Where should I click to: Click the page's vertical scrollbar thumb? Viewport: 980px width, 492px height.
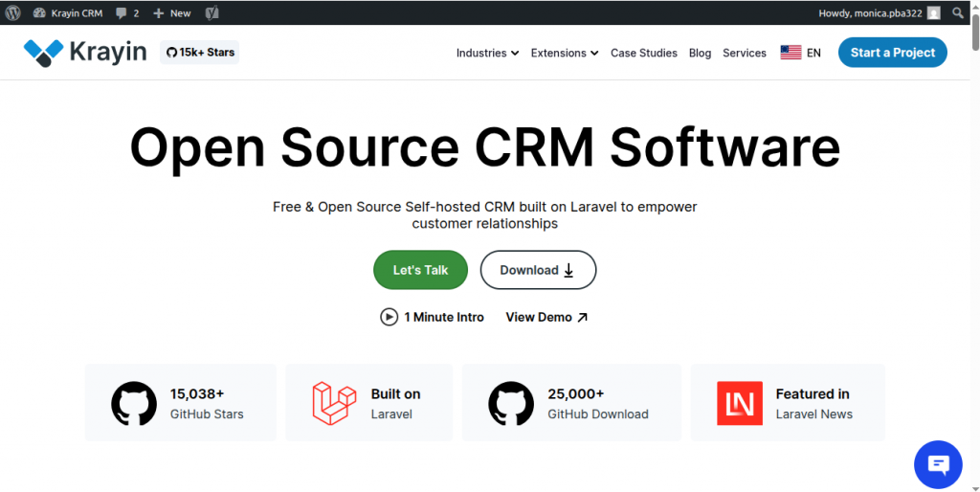point(975,33)
